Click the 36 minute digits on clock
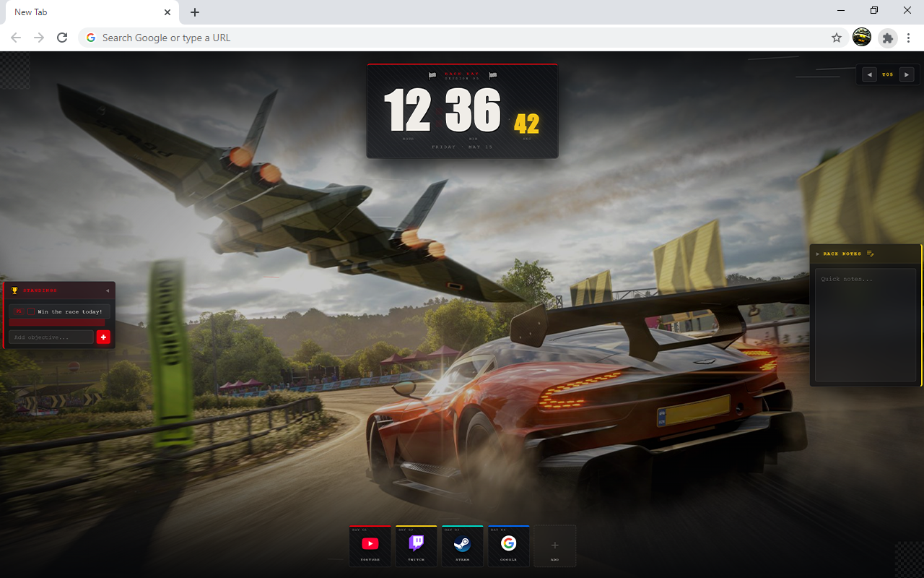Image resolution: width=924 pixels, height=578 pixels. [473, 111]
